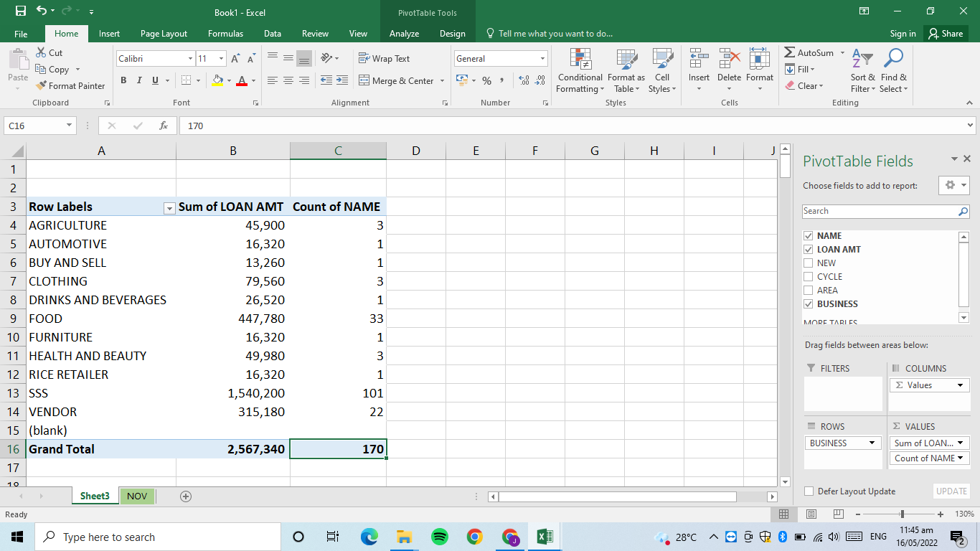Open the font size dropdown
Screen dimensions: 980x551
[221, 59]
